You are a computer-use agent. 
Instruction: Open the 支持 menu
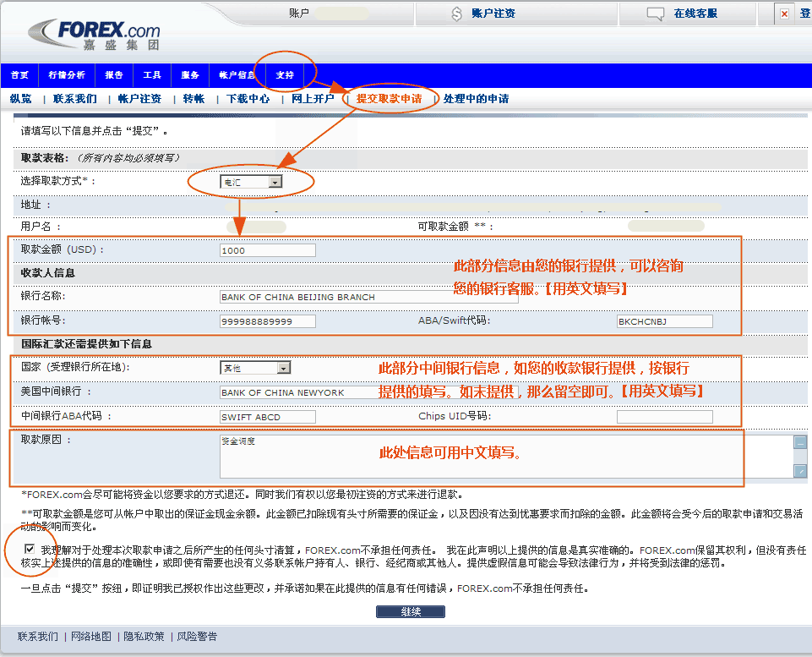[x=285, y=75]
